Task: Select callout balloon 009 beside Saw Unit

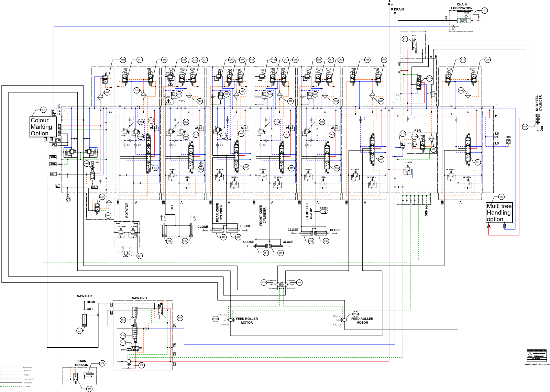Action: 180,318
